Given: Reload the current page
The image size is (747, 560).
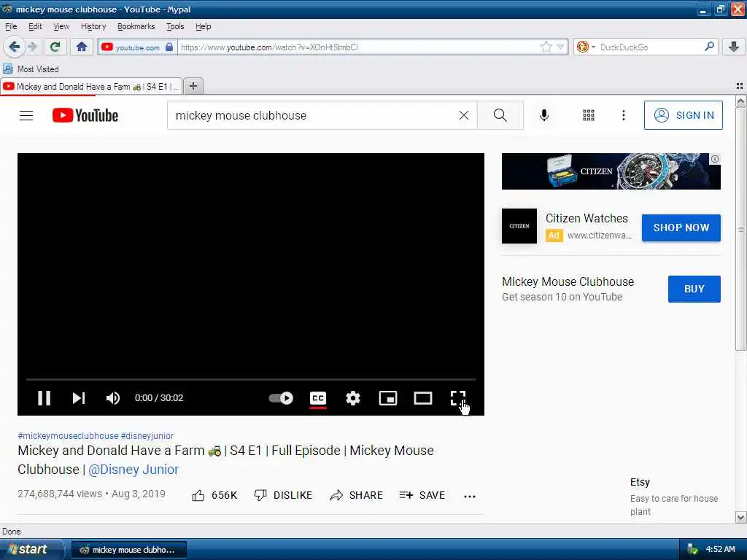Looking at the screenshot, I should 55,47.
